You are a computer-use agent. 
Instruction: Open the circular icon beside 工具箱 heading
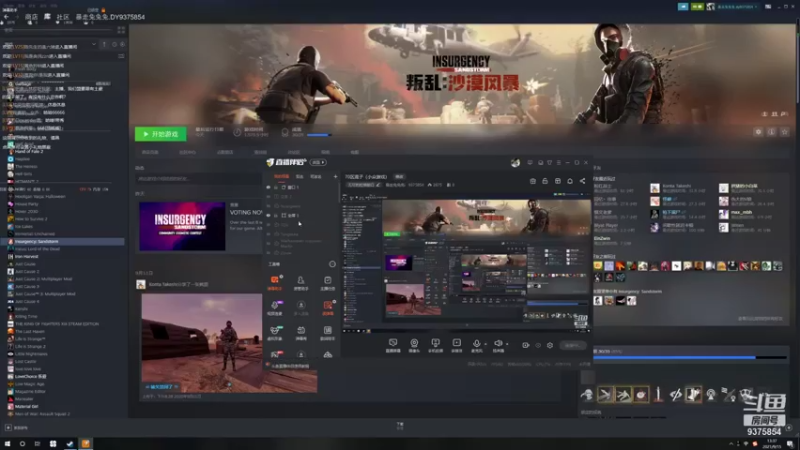point(332,264)
